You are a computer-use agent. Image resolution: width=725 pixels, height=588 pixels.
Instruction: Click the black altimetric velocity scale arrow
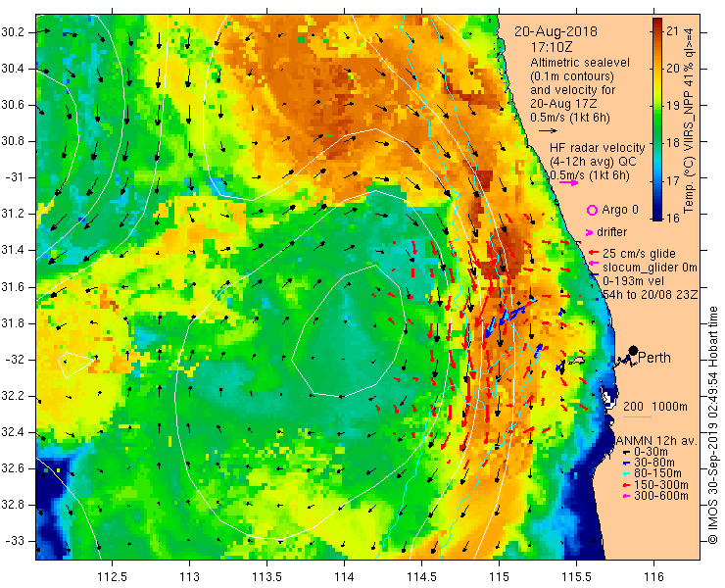point(549,130)
